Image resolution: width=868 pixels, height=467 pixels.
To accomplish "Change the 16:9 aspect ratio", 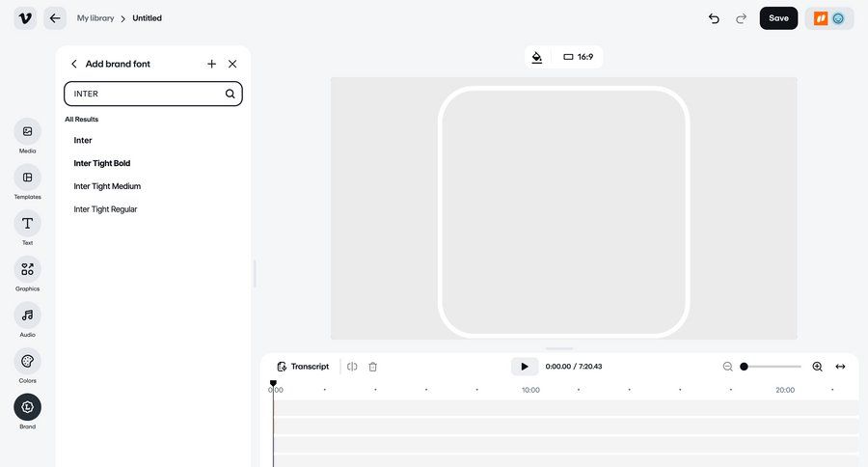I will pyautogui.click(x=578, y=57).
